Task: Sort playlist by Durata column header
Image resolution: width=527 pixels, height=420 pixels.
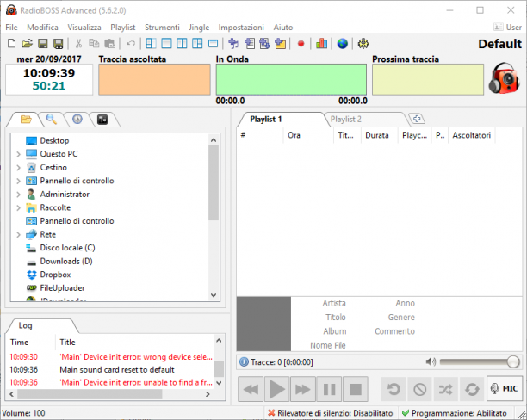Action: click(377, 135)
